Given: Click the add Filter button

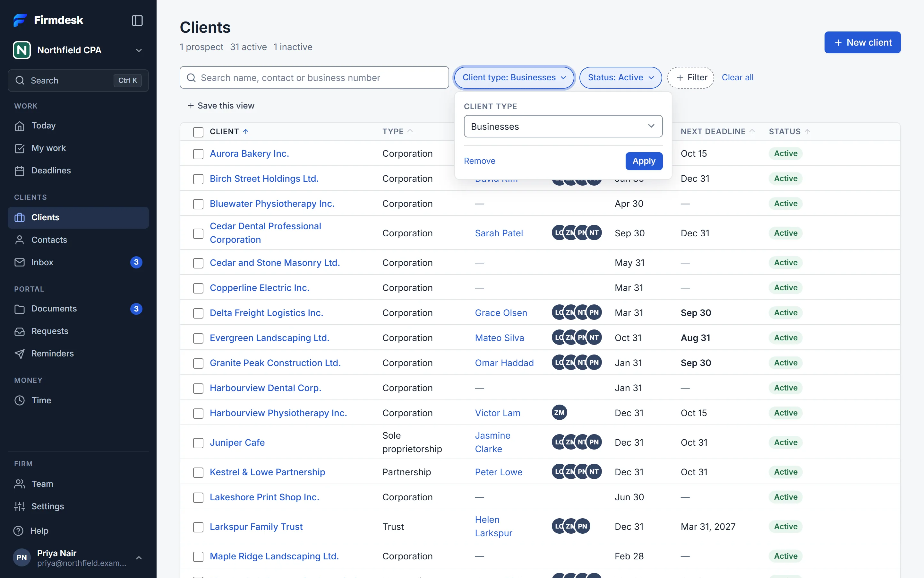Looking at the screenshot, I should [690, 78].
